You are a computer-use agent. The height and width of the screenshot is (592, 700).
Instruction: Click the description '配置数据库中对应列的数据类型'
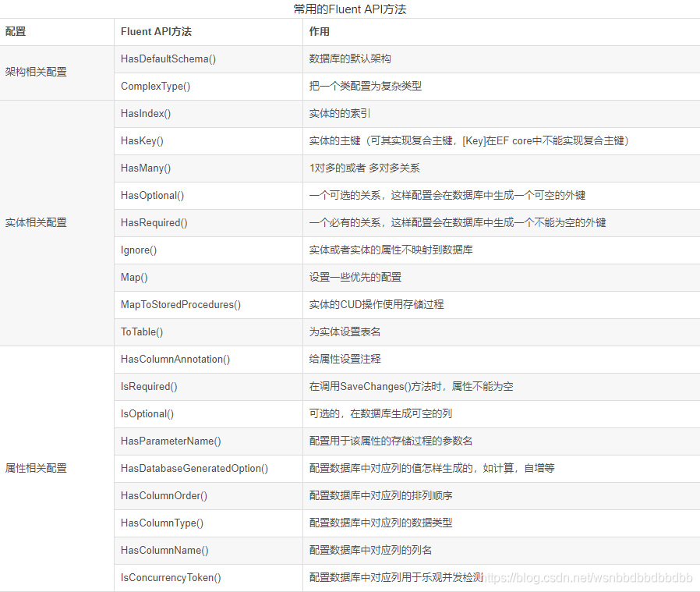pyautogui.click(x=381, y=523)
